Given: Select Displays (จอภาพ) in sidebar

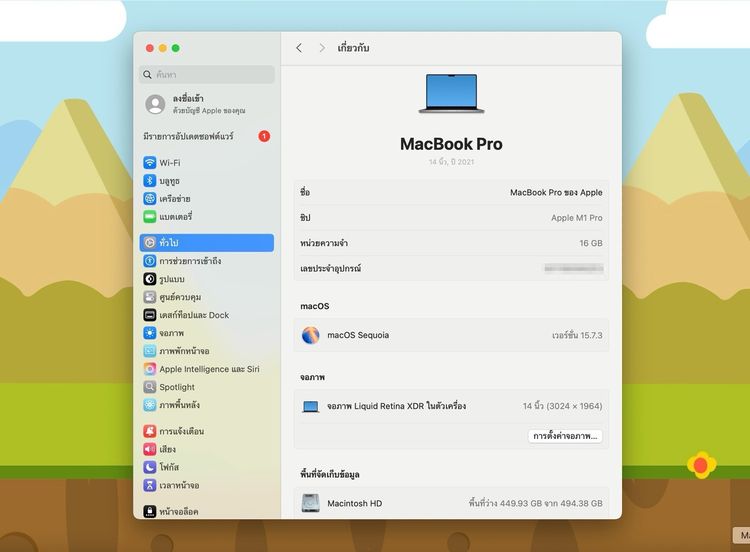Looking at the screenshot, I should tap(171, 333).
